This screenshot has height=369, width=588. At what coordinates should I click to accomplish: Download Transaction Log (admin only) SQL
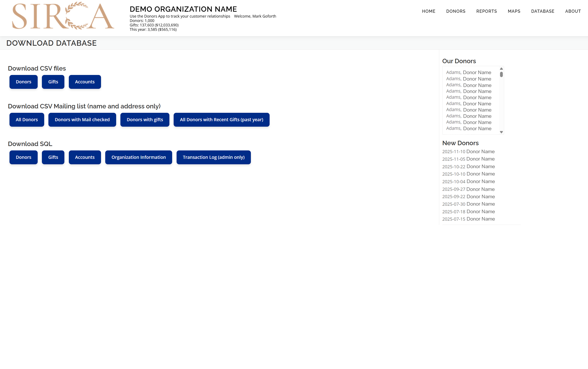tap(213, 157)
